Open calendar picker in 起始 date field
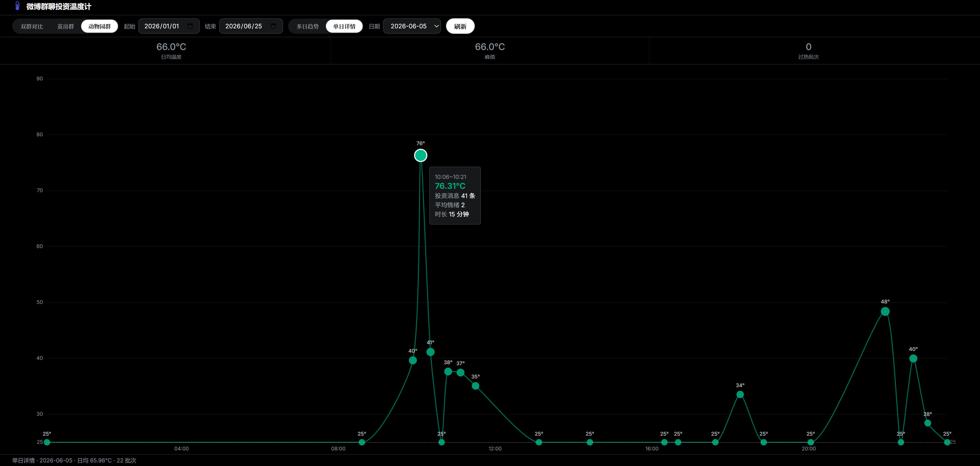 click(x=190, y=26)
